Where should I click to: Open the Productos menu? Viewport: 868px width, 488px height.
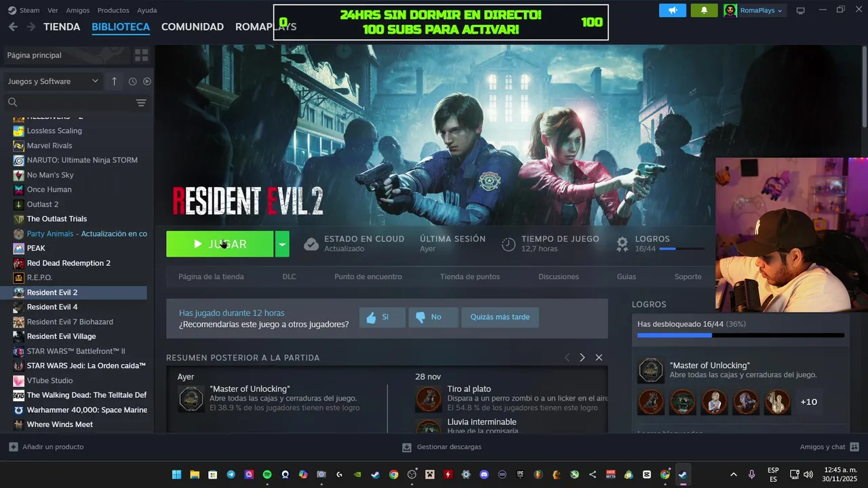(x=113, y=10)
